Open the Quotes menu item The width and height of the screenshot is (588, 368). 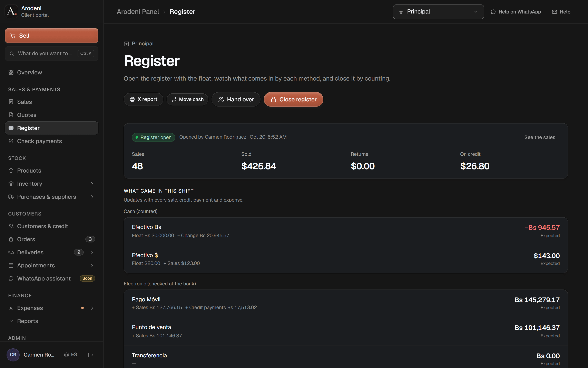point(51,115)
